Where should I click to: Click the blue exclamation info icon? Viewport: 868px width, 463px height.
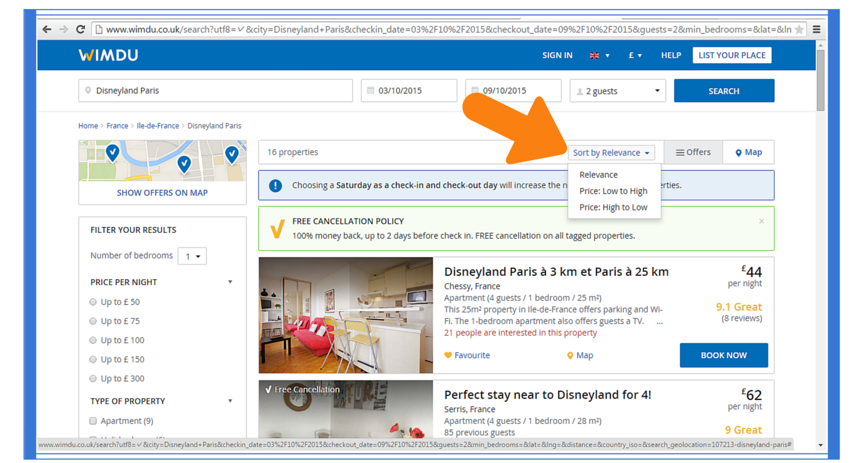pyautogui.click(x=275, y=185)
